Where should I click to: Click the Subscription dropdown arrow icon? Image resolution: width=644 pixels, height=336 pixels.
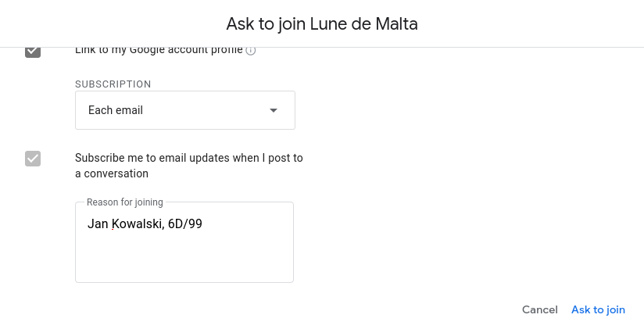tap(274, 110)
